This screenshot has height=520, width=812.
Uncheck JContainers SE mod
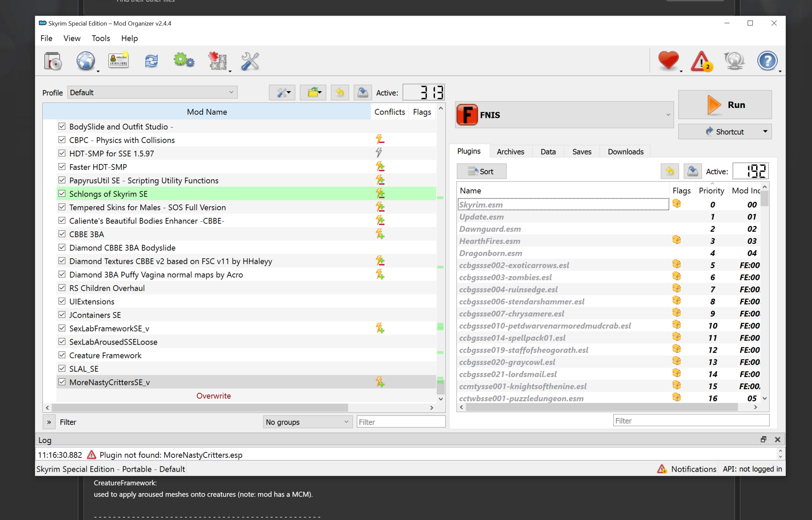[62, 315]
